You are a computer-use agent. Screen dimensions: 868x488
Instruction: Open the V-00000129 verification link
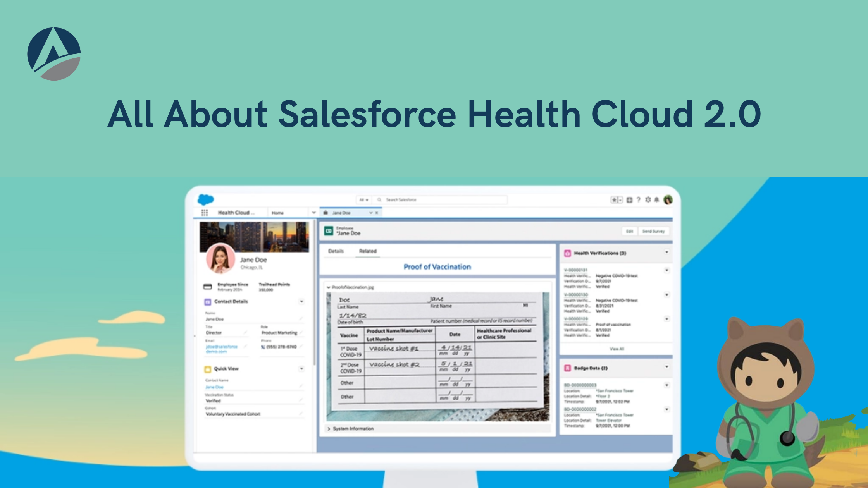[x=576, y=319]
